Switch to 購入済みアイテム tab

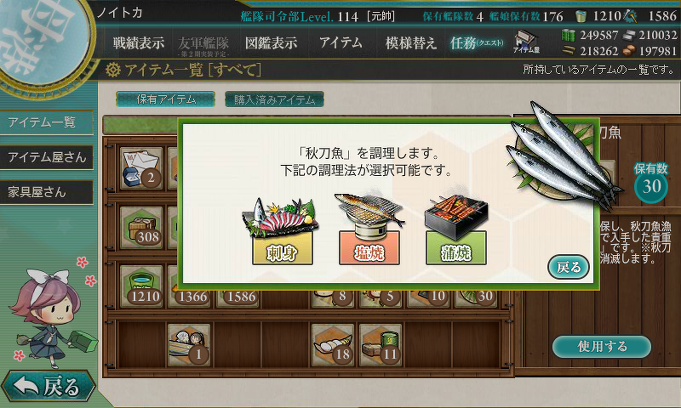tap(274, 100)
